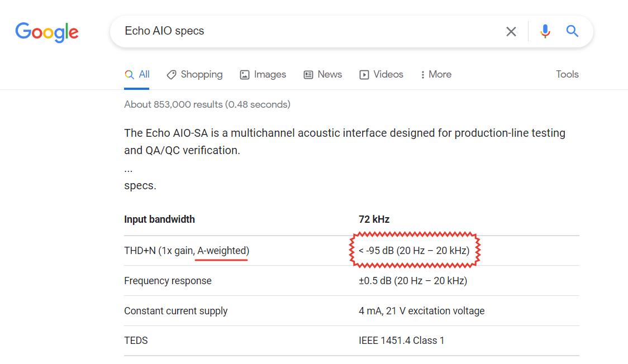Switch to the Videos tab
The height and width of the screenshot is (364, 628).
click(x=381, y=74)
